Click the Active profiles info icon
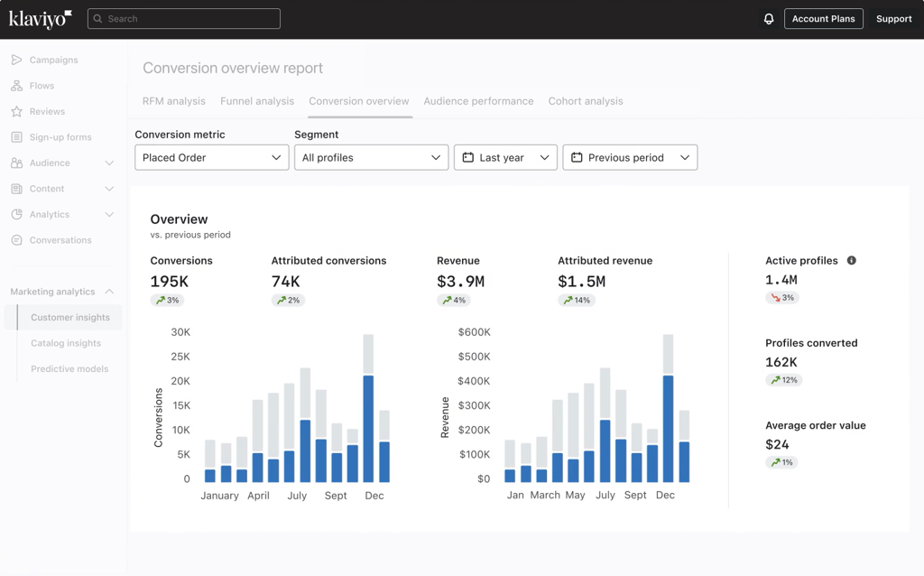This screenshot has width=924, height=576. coord(851,261)
